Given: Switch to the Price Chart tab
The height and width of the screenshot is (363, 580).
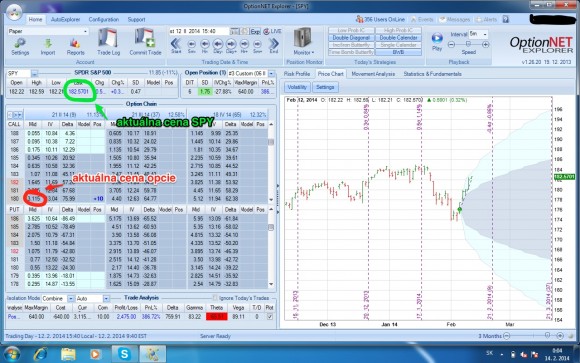Looking at the screenshot, I should (331, 74).
